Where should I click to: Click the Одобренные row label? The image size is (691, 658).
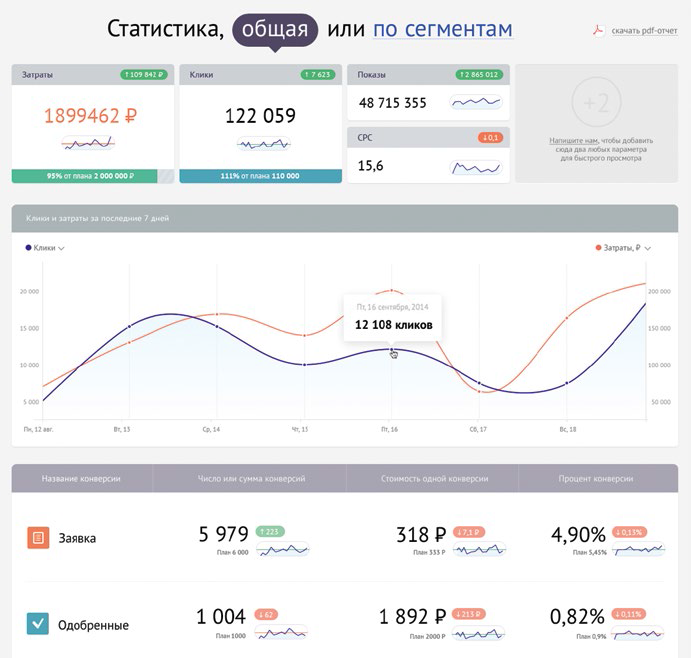(x=93, y=625)
